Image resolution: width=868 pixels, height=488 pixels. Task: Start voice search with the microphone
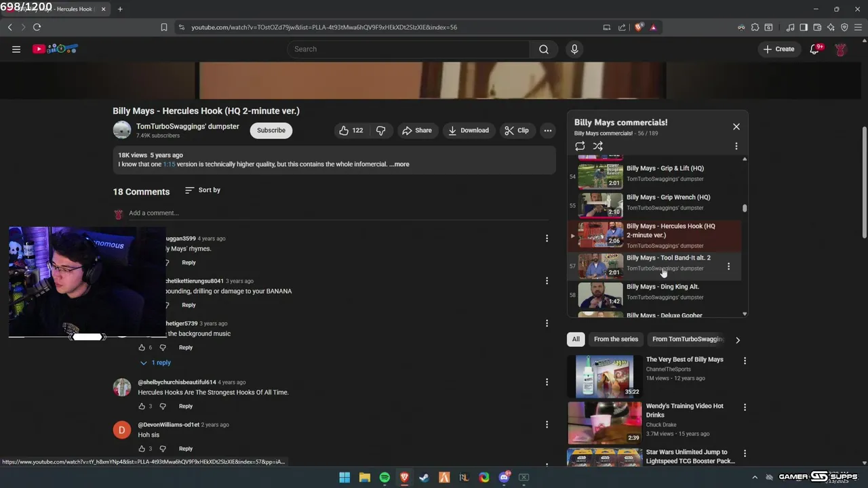click(574, 49)
